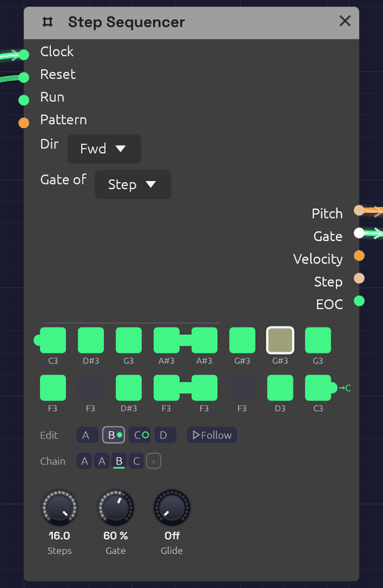
Task: Click the green EOC output port
Action: point(359,301)
